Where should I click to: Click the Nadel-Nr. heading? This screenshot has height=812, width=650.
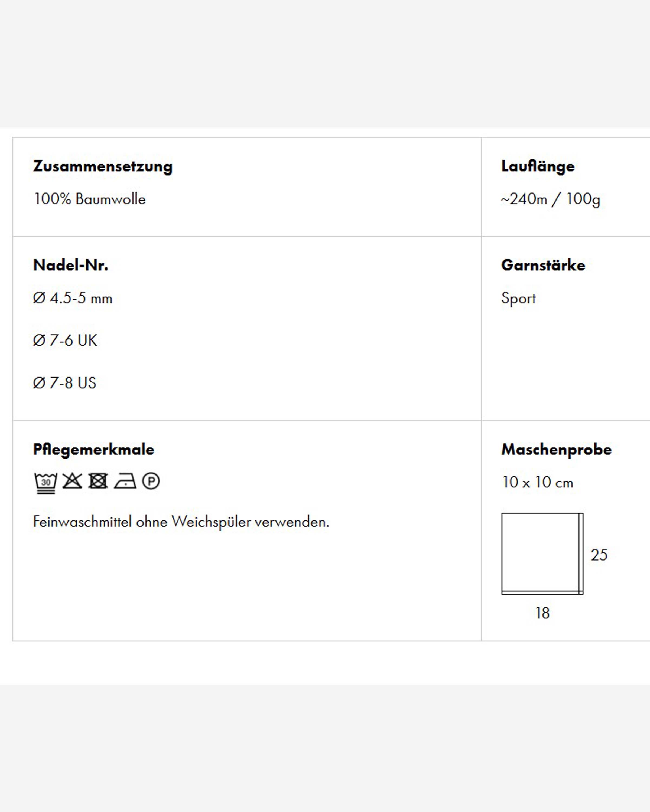coord(71,265)
